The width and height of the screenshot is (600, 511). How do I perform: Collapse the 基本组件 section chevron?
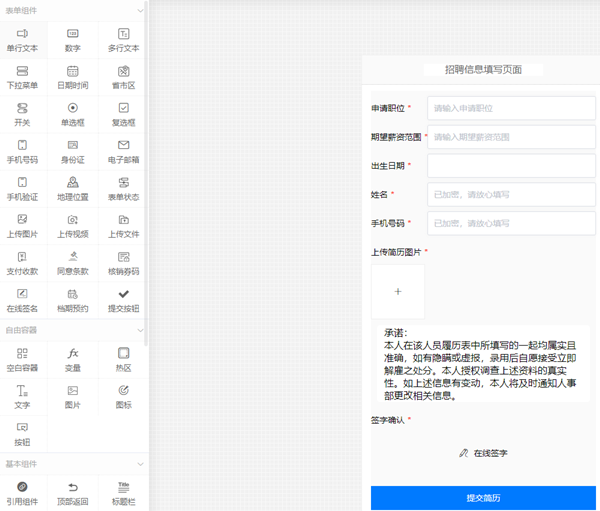point(140,464)
